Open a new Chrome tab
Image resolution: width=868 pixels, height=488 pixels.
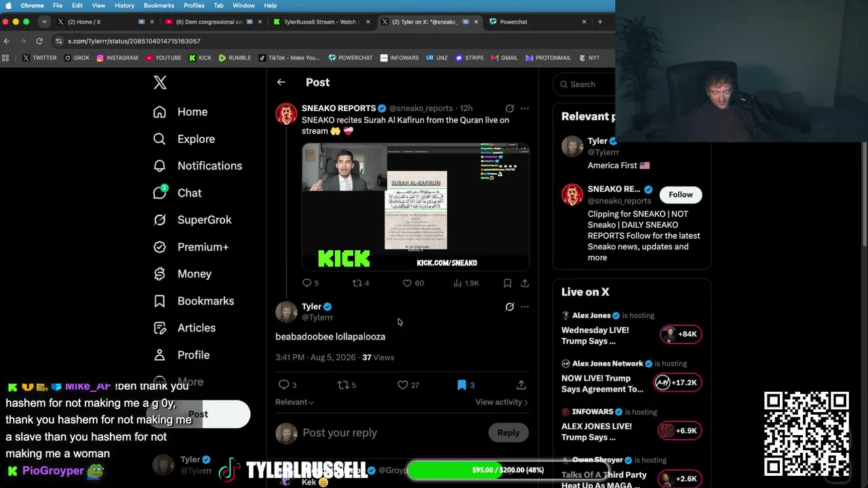(x=599, y=22)
